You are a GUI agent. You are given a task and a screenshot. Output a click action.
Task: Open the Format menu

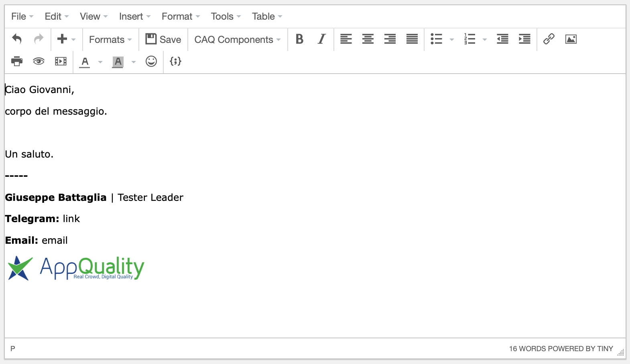click(x=181, y=16)
